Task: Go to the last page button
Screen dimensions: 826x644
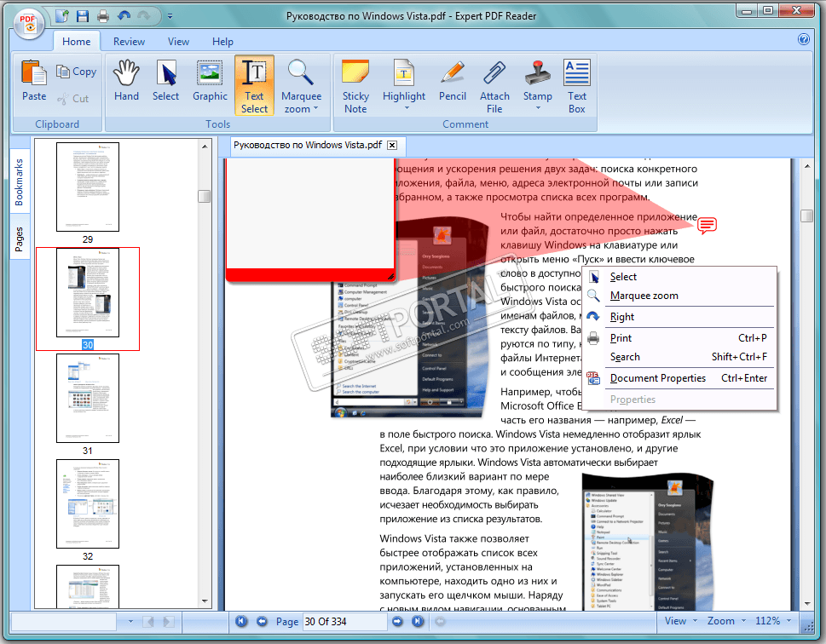Action: point(417,621)
